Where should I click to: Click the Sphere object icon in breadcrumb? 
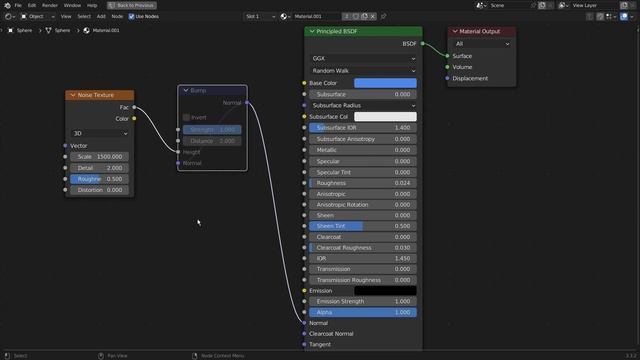10,30
